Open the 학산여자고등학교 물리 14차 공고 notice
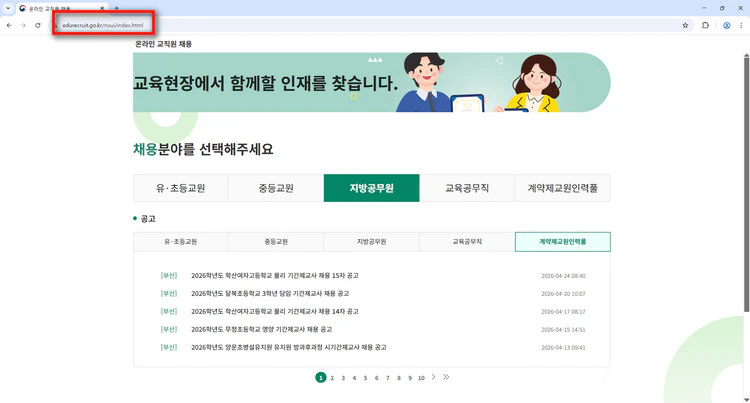The width and height of the screenshot is (750, 403). point(275,311)
